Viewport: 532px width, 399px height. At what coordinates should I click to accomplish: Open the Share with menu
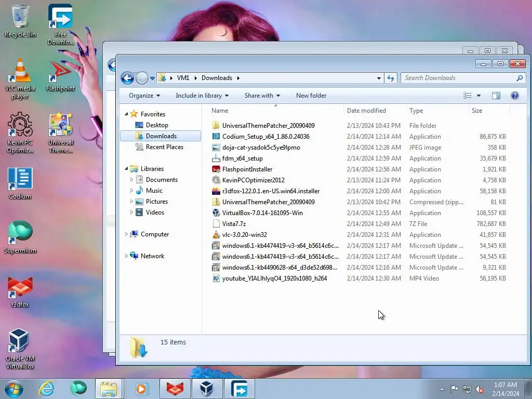click(262, 96)
